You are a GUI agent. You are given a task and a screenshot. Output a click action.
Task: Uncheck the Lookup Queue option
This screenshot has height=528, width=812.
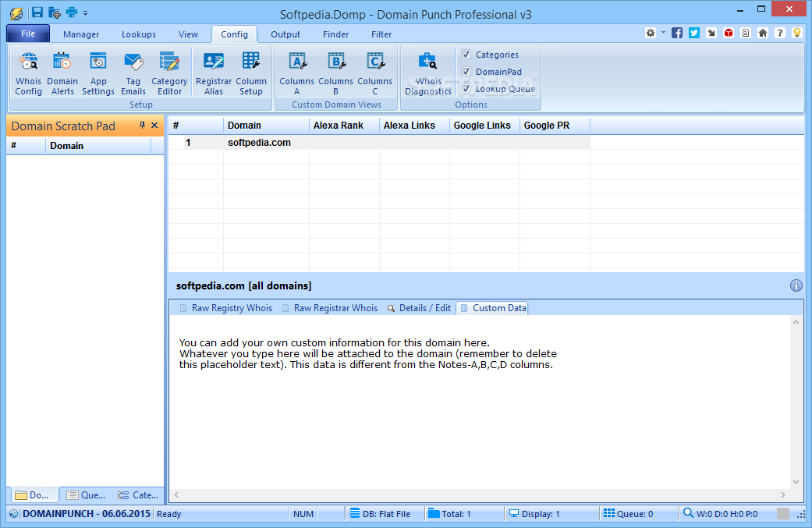pyautogui.click(x=466, y=88)
